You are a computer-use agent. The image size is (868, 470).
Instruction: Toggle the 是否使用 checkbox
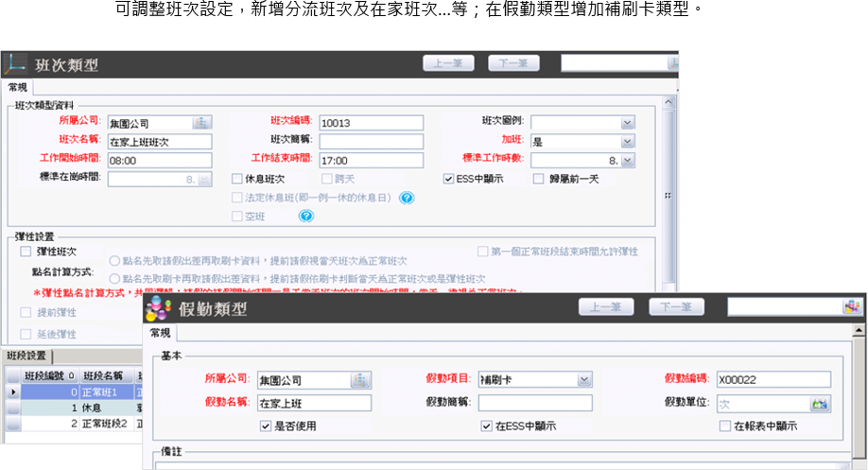pos(266,426)
